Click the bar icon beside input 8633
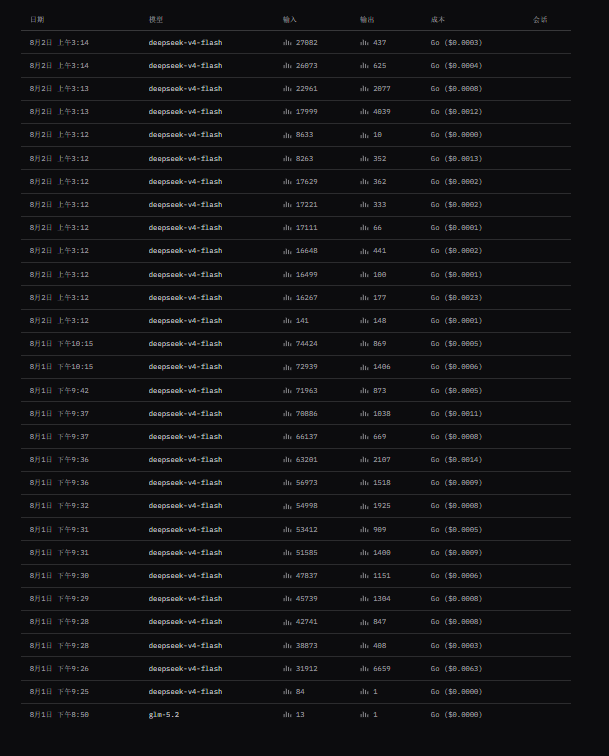Screen dimensions: 609x756 tap(287, 135)
